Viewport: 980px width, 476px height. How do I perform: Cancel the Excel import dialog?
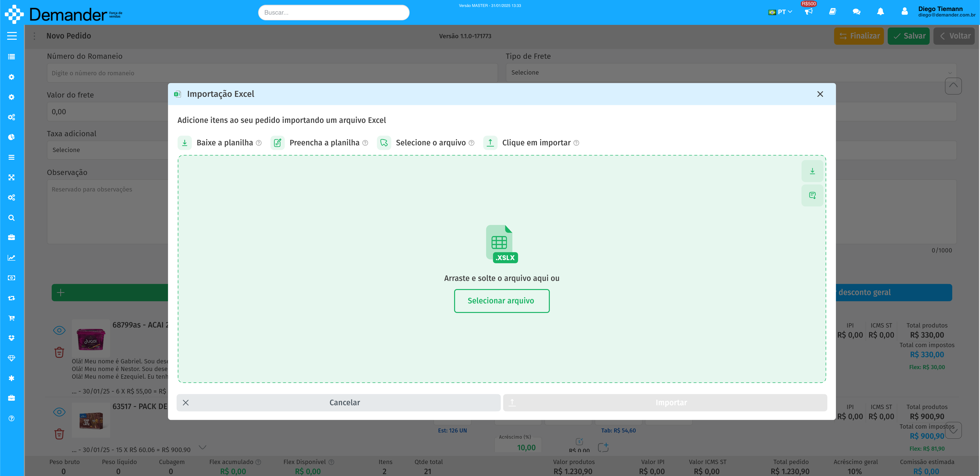click(x=338, y=403)
